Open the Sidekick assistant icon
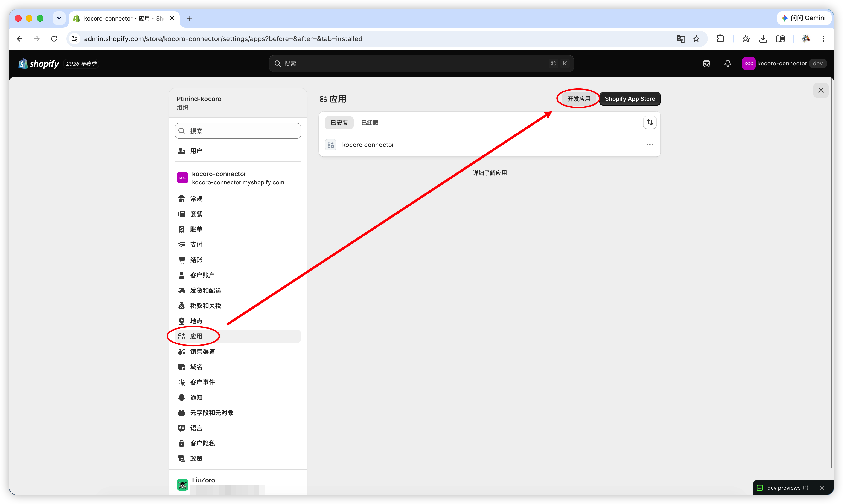Viewport: 843px width, 504px height. (707, 64)
